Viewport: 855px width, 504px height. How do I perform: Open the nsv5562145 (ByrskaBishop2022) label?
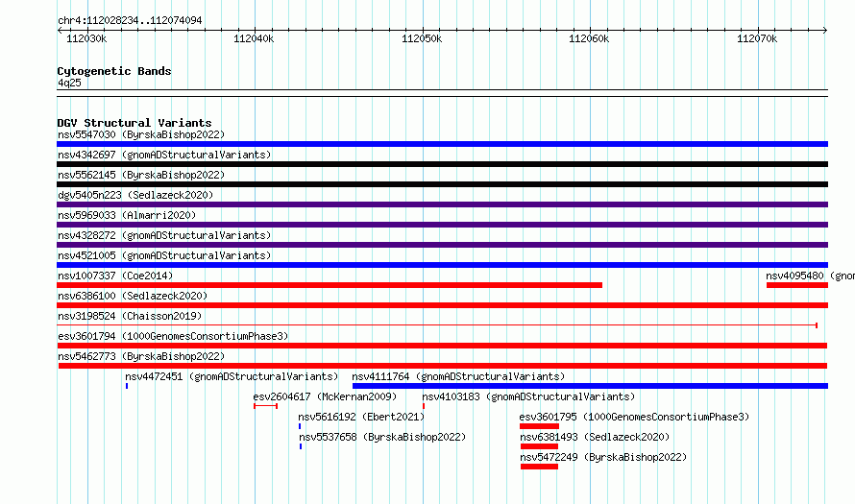tap(141, 175)
